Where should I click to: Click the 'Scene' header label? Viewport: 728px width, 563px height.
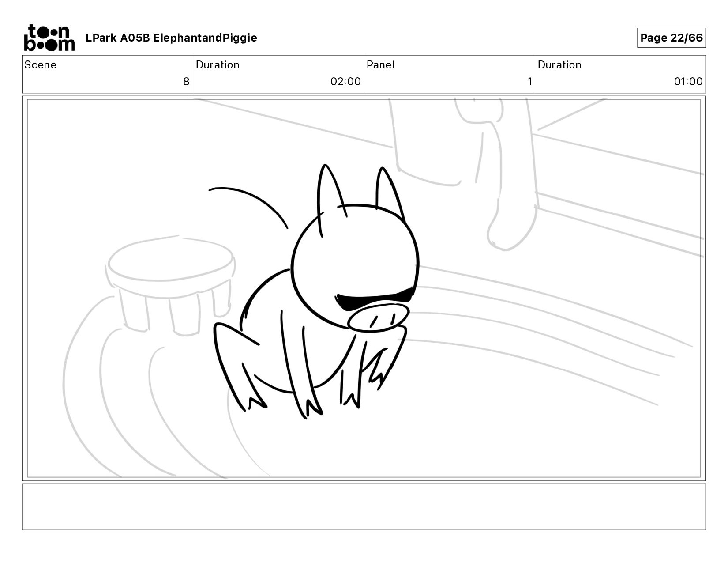click(x=41, y=65)
